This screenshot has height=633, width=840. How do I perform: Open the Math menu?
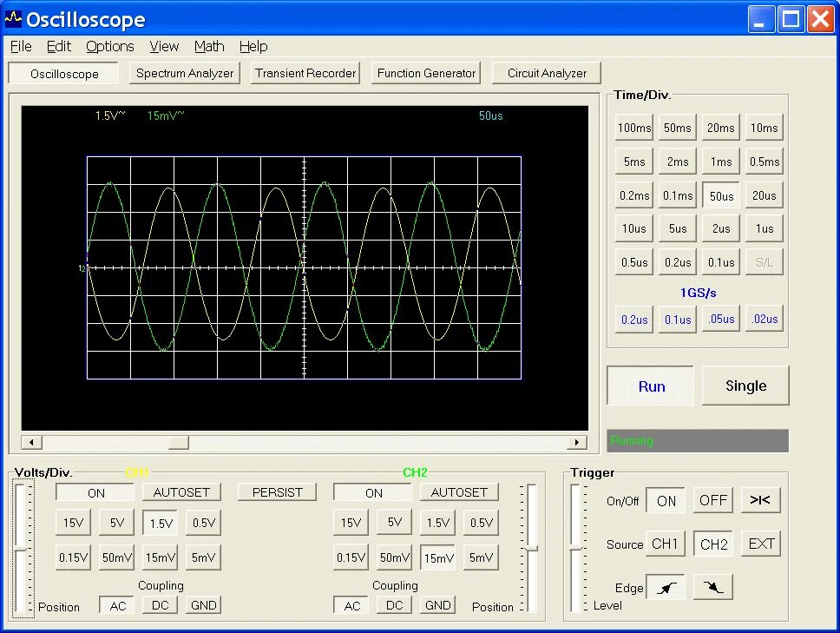coord(209,47)
